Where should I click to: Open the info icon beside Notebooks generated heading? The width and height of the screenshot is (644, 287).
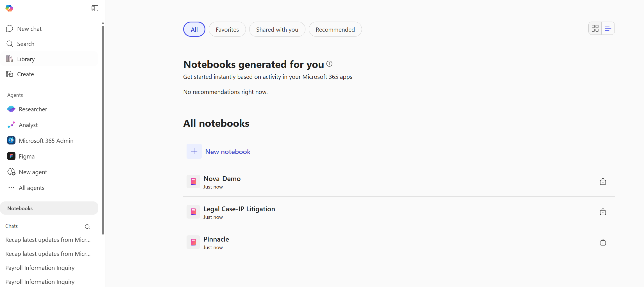coord(329,64)
